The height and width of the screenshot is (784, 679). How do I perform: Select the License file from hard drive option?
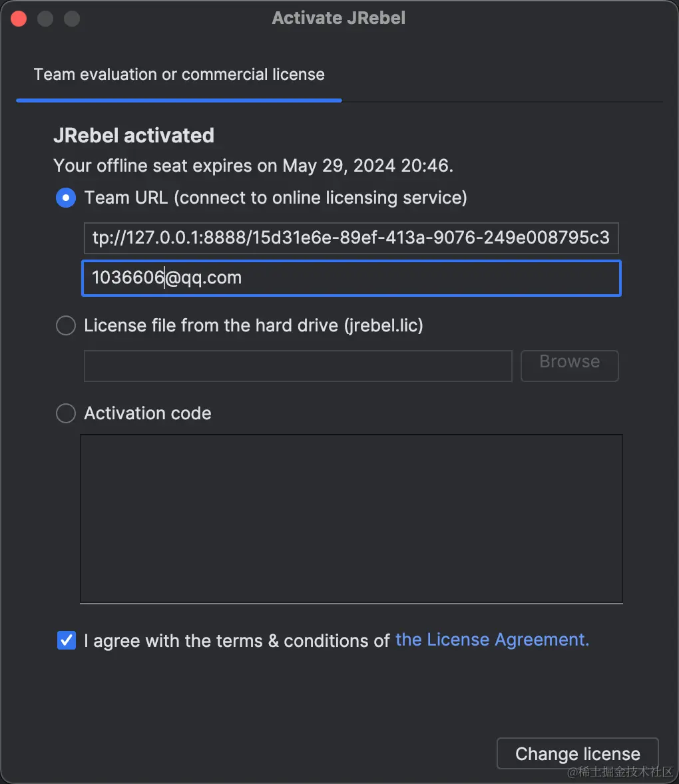(x=66, y=325)
